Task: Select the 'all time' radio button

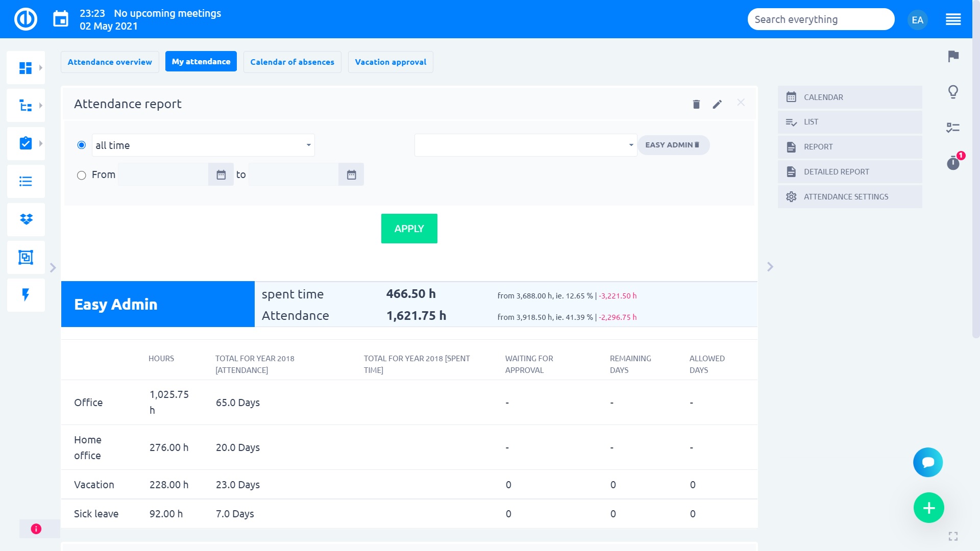Action: coord(81,145)
